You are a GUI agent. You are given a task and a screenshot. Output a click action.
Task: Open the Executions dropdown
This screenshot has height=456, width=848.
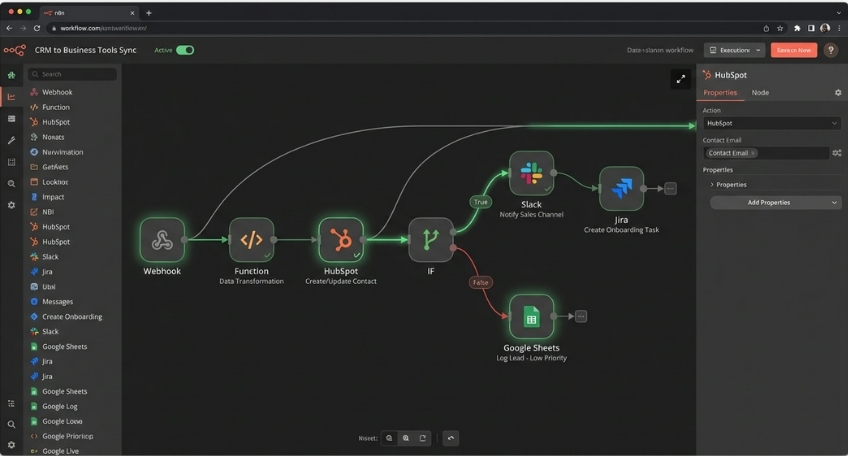[734, 50]
